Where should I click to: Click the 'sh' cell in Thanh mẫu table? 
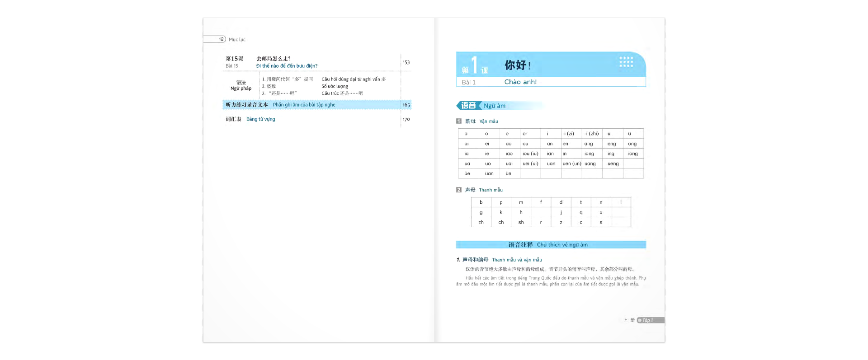[521, 222]
